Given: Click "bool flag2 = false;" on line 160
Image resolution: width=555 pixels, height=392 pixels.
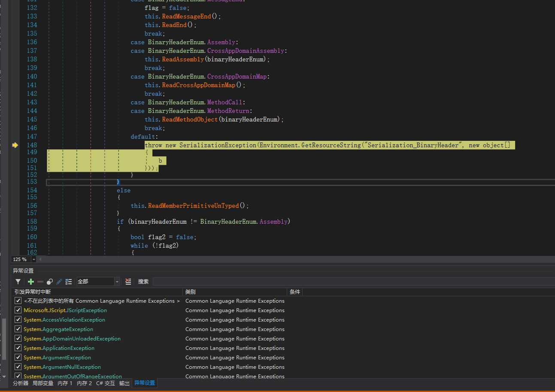Looking at the screenshot, I should [x=164, y=237].
